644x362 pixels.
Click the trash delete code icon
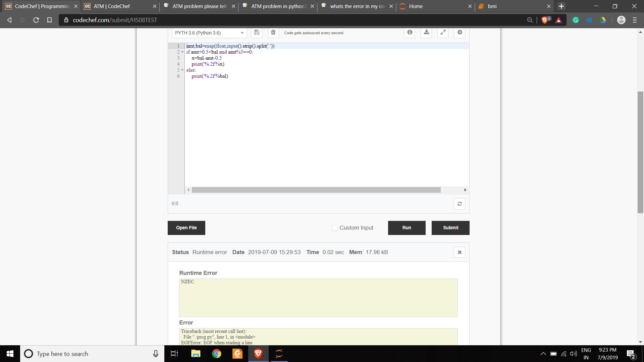click(x=273, y=33)
